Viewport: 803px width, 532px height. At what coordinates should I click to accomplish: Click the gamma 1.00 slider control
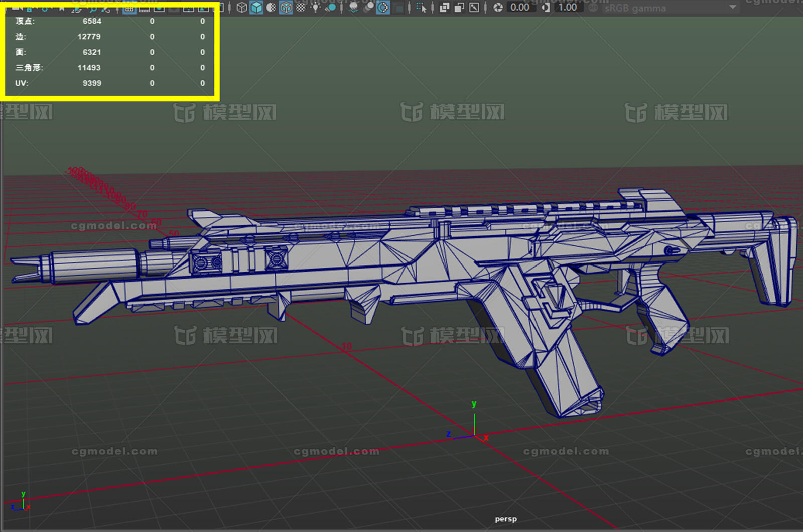click(x=567, y=8)
